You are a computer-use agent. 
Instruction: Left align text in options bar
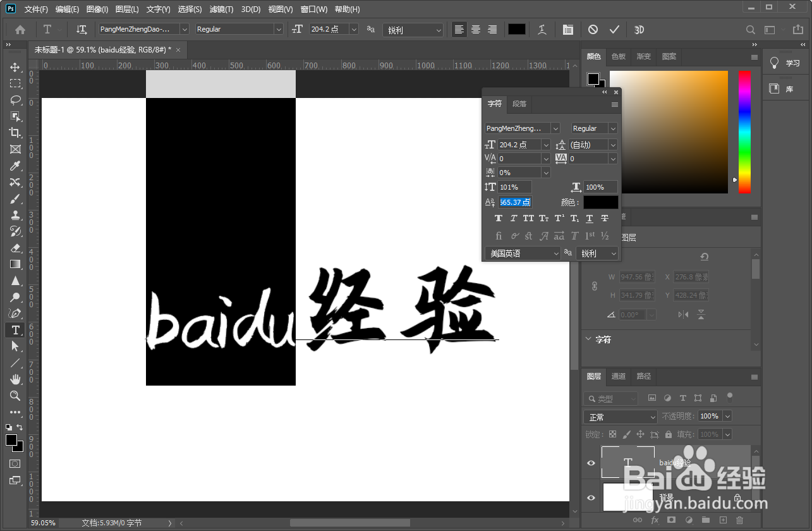[x=459, y=29]
